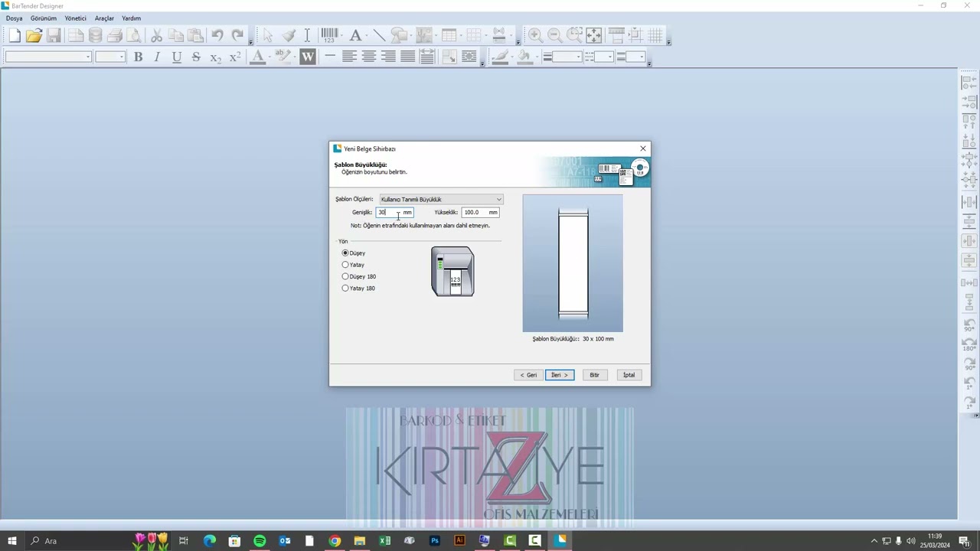Open the Görünüm menu

44,18
